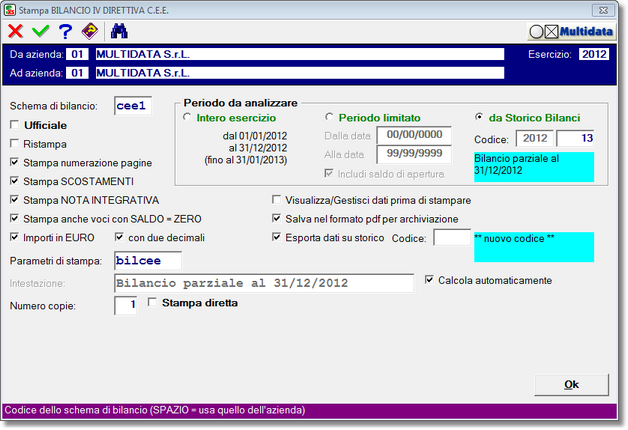Click the Da azienda code field 01
This screenshot has height=430, width=628.
click(x=77, y=54)
